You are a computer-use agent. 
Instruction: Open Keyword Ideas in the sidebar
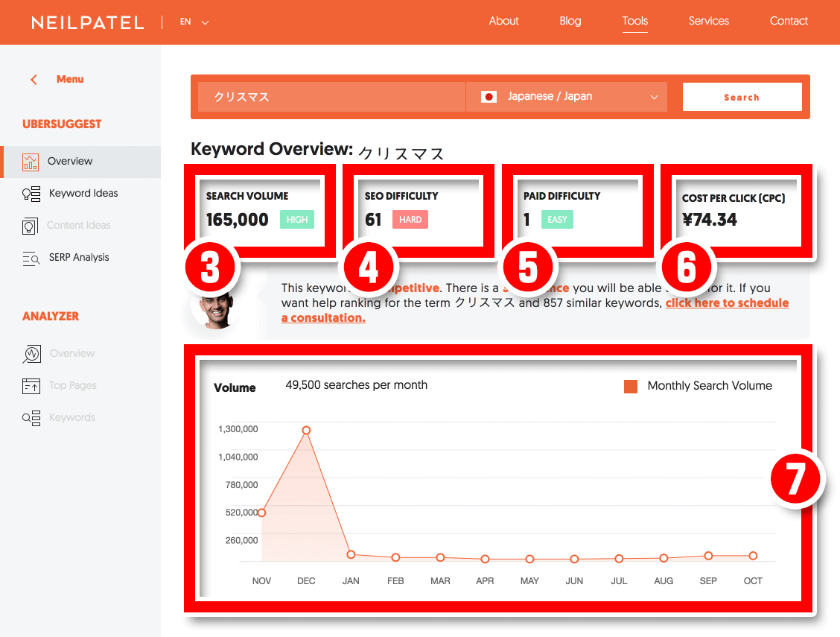click(83, 194)
